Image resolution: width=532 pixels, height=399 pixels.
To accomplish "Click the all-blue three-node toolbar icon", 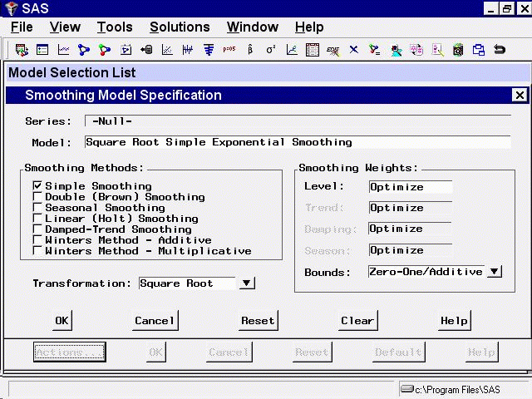I will click(84, 50).
